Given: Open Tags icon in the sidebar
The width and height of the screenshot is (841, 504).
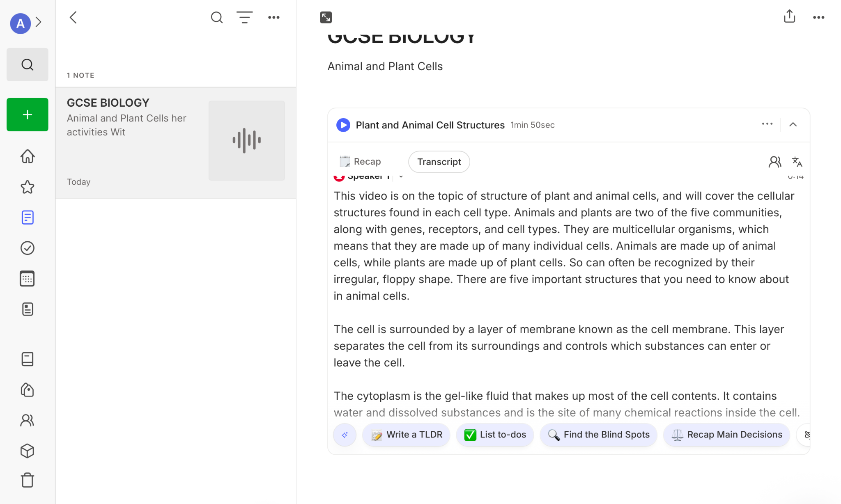Looking at the screenshot, I should [28, 389].
